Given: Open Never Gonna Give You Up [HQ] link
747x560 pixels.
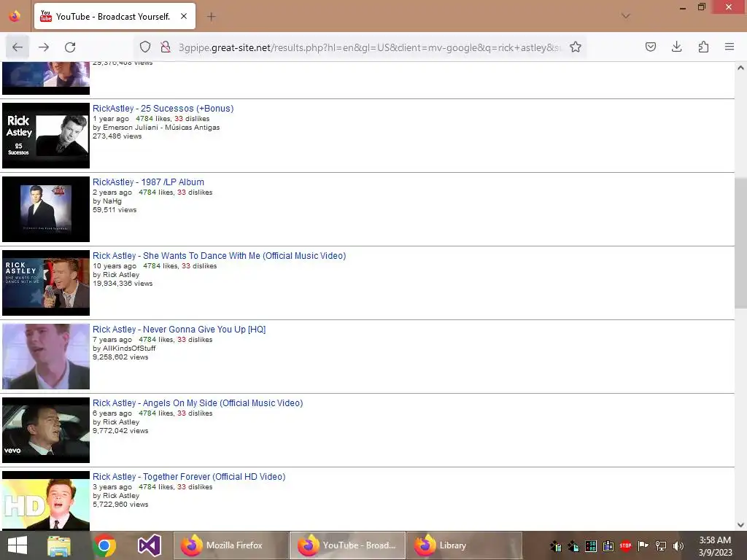Looking at the screenshot, I should tap(179, 330).
